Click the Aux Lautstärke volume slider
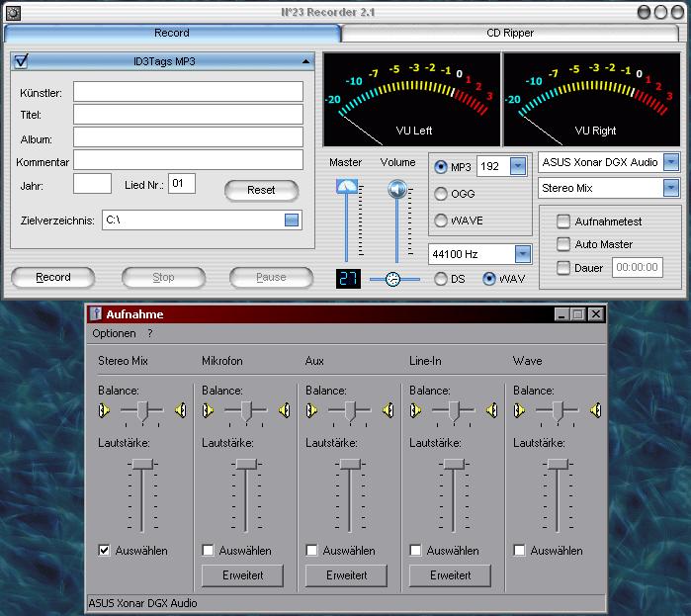Image resolution: width=691 pixels, height=616 pixels. (350, 464)
